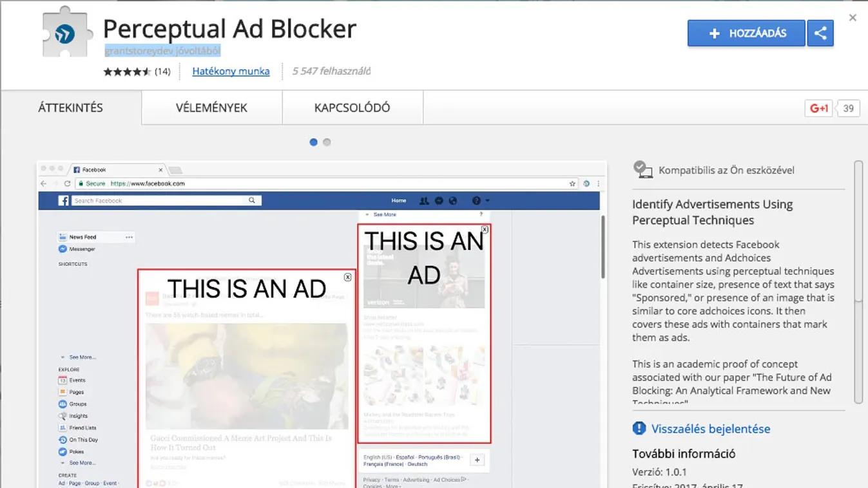Close the extension details dialog
Screen dimensions: 868x488
(853, 18)
